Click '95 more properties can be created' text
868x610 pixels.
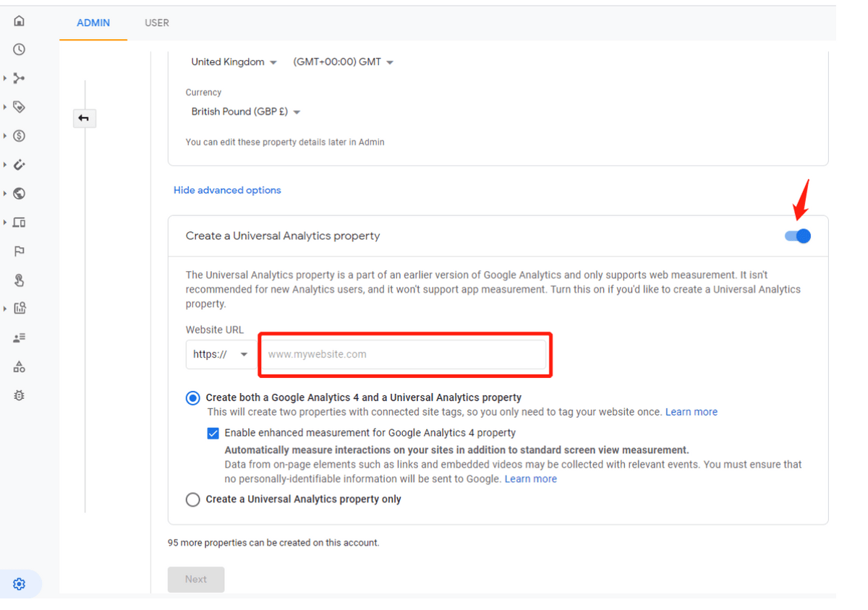point(273,542)
